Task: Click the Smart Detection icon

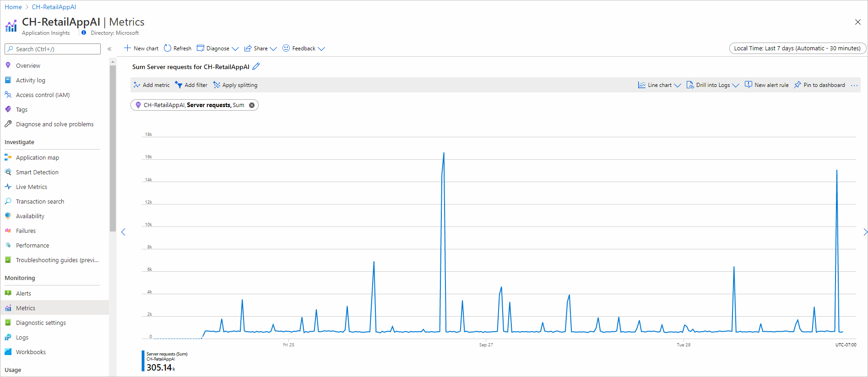Action: pos(8,172)
